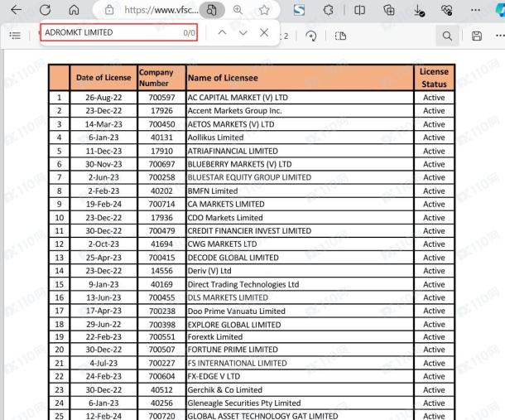505x420 pixels.
Task: Toggle the PDF table of contents icon
Action: (15, 35)
